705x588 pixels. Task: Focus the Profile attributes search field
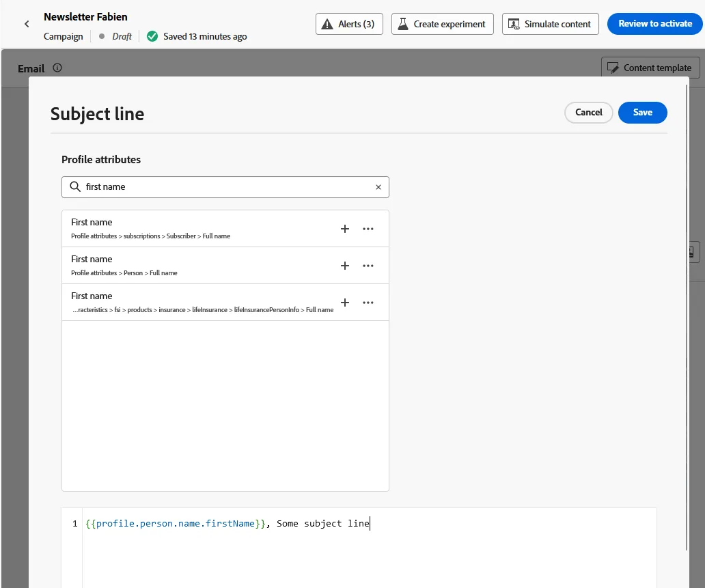tap(225, 187)
